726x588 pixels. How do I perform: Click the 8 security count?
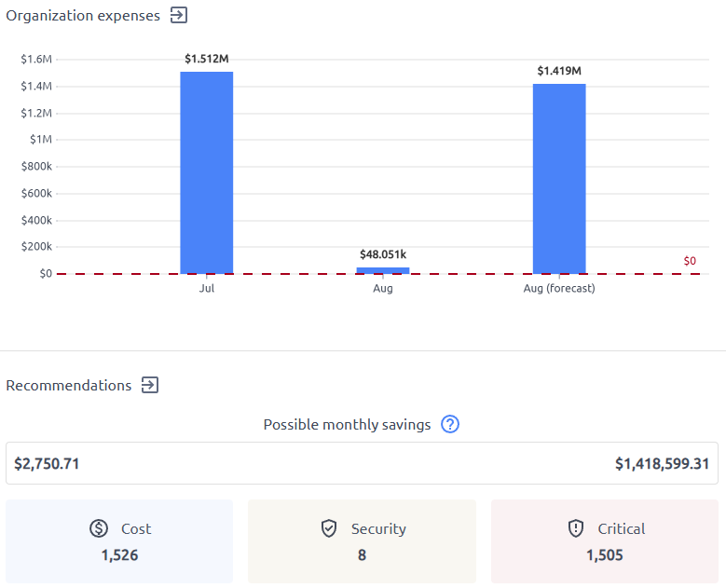[x=363, y=554]
